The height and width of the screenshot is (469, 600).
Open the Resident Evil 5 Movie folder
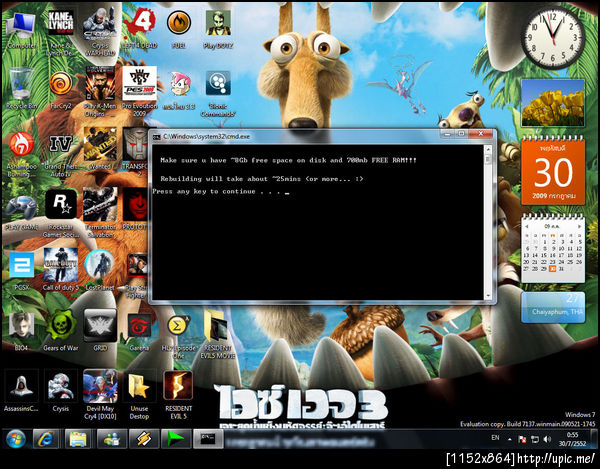217,334
